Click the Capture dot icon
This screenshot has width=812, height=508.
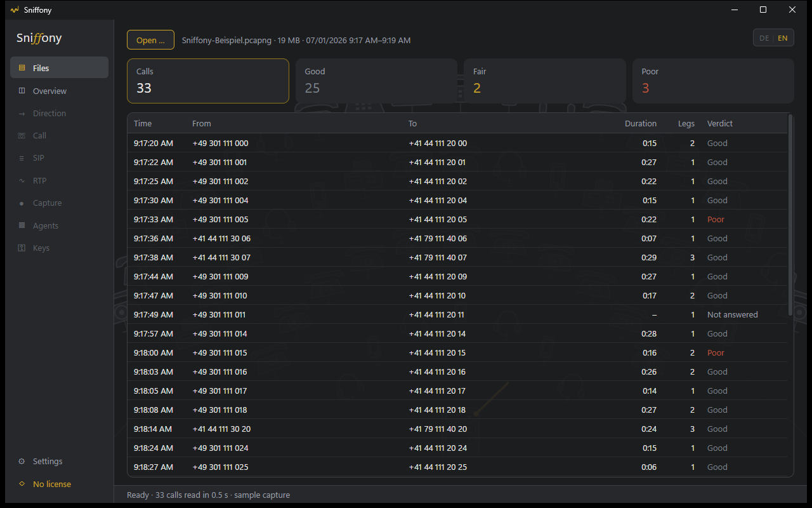click(x=22, y=203)
